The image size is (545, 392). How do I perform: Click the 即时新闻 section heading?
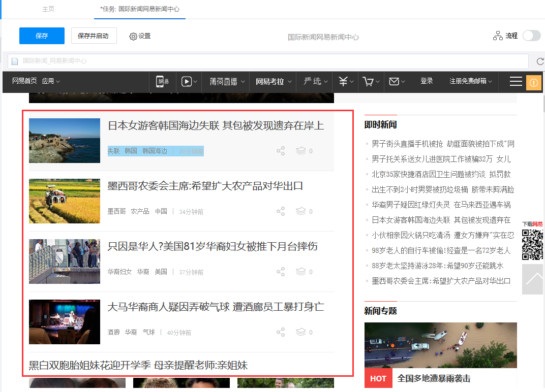(x=381, y=125)
